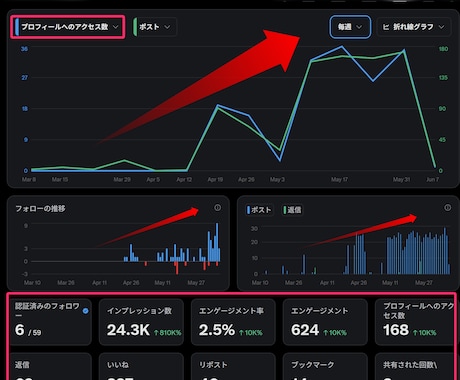The width and height of the screenshot is (460, 380).
Task: Click the 810K% increase indicator
Action: (167, 333)
